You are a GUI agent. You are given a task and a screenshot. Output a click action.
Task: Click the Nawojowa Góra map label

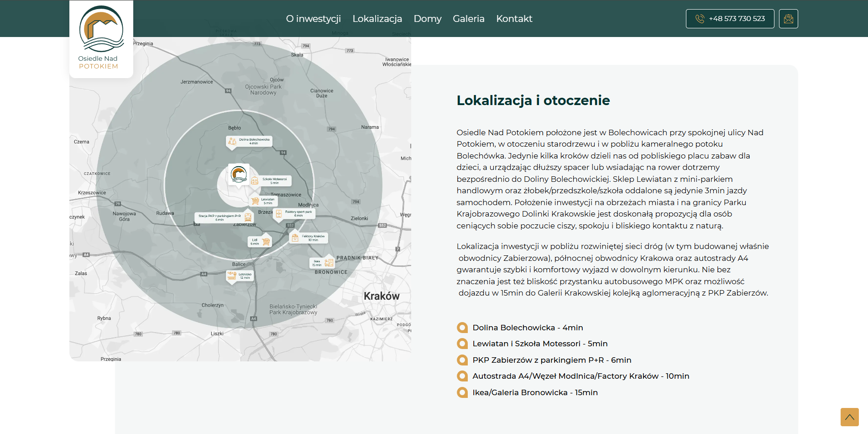(124, 217)
